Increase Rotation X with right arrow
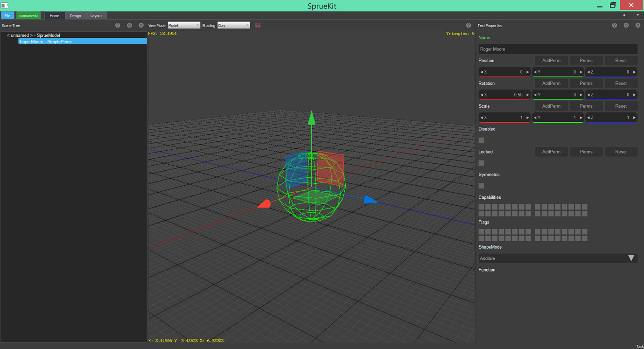Screen dimensions: 644x349 coord(528,95)
